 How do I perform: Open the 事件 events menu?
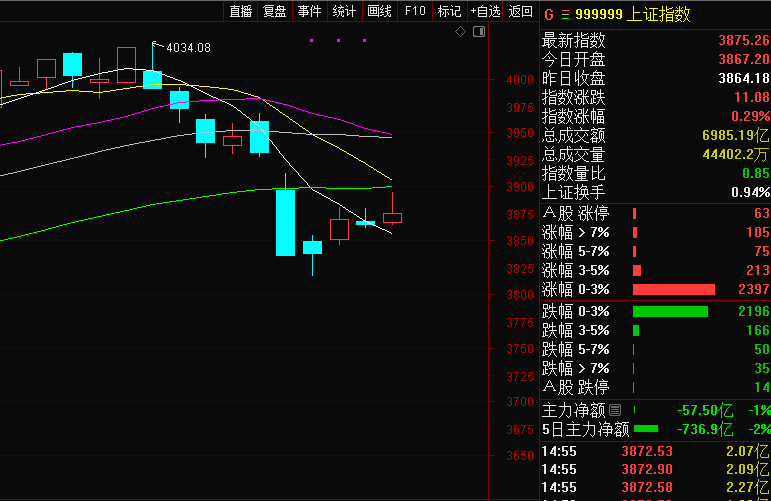(x=310, y=11)
